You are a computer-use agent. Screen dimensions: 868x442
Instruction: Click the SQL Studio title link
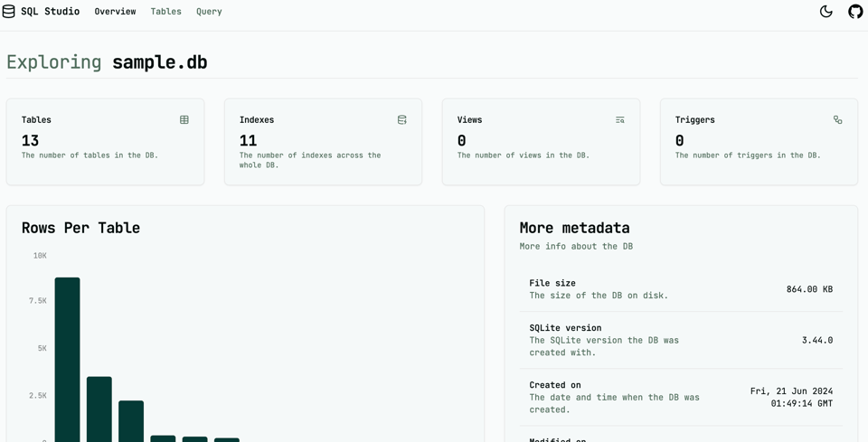[x=50, y=12]
